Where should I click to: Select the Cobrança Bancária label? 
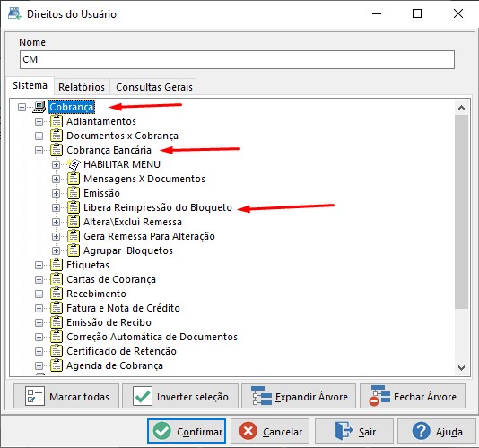109,150
